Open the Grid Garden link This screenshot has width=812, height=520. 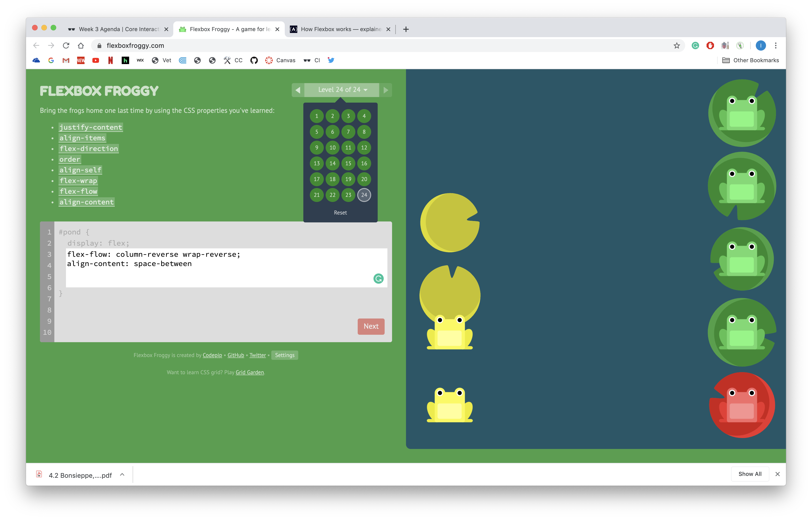click(250, 372)
